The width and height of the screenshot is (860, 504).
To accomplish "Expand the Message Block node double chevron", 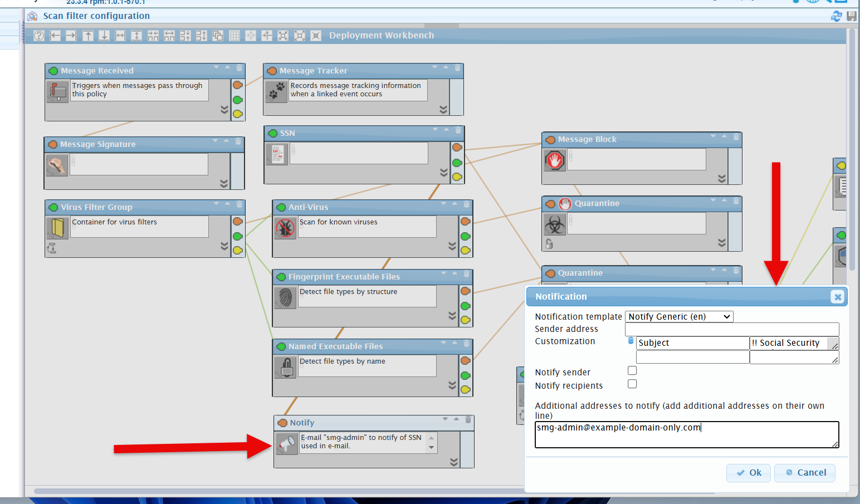I will (722, 179).
